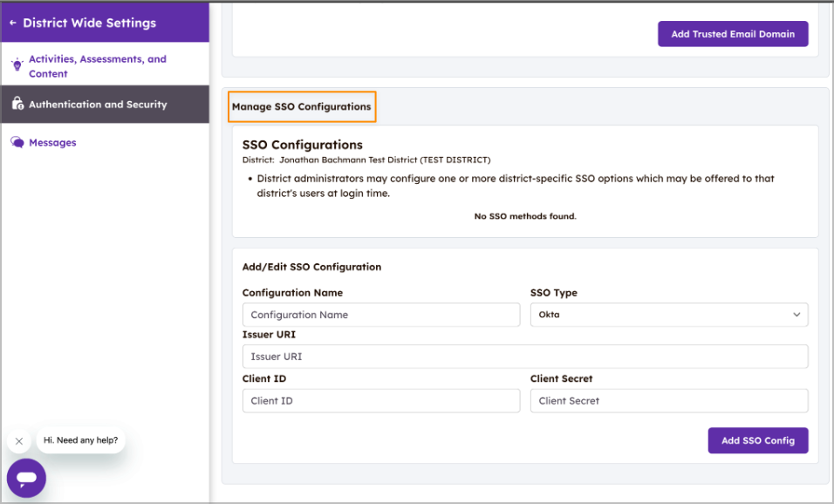Select the Client ID text box
This screenshot has width=834, height=504.
380,401
